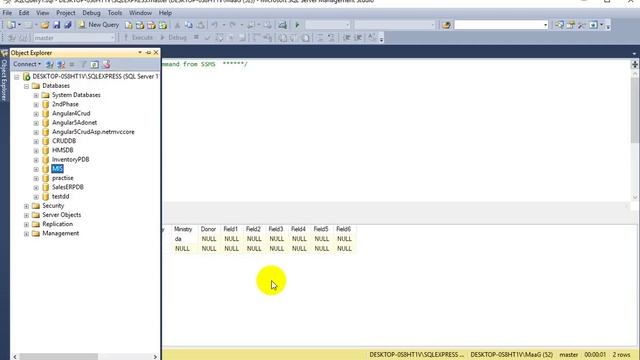Click the Debug button in SQL toolbar
Screen dimensions: 640x360
point(173,38)
